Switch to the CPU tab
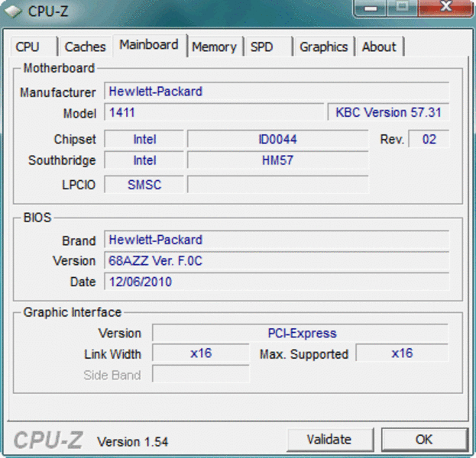Image resolution: width=476 pixels, height=458 pixels. coord(34,47)
